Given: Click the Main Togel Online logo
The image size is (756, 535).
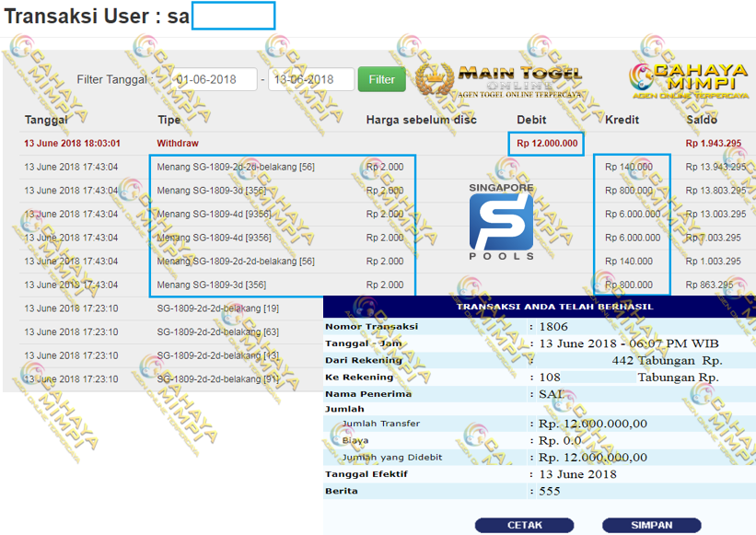Looking at the screenshot, I should click(x=500, y=79).
